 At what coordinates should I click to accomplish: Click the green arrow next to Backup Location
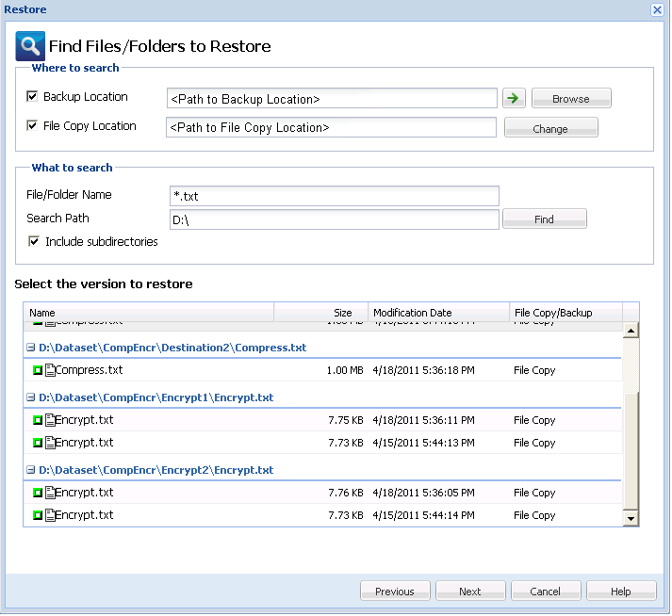(x=514, y=98)
